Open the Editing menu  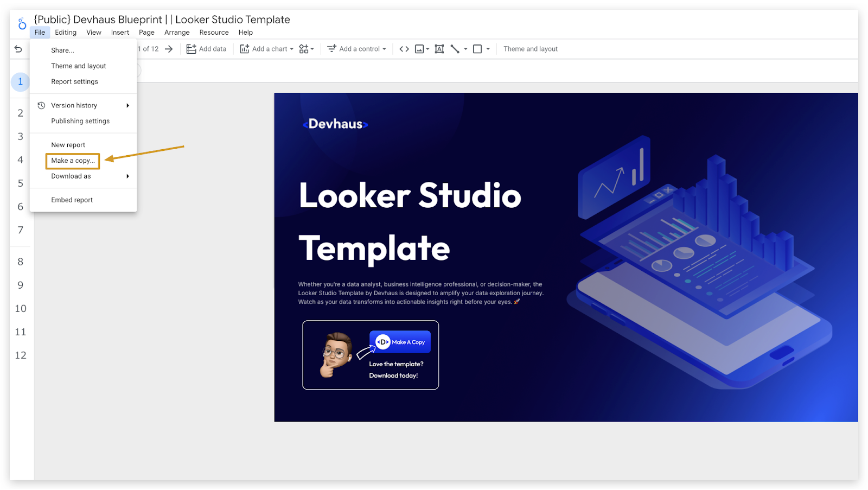pyautogui.click(x=66, y=33)
